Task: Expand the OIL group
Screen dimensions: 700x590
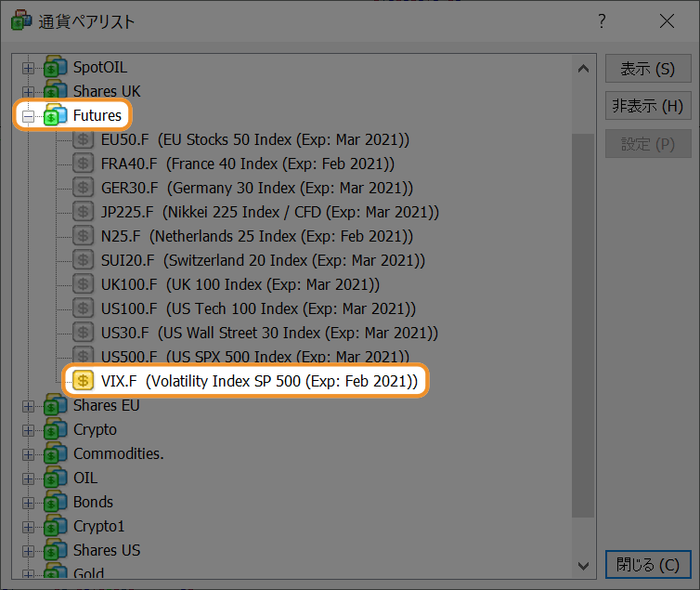Action: point(28,479)
